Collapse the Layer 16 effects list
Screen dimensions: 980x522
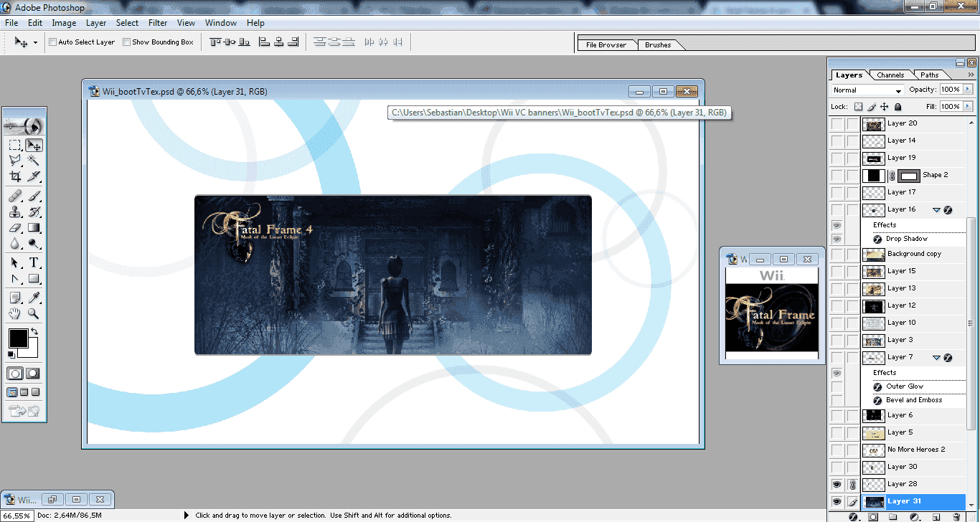coord(937,210)
